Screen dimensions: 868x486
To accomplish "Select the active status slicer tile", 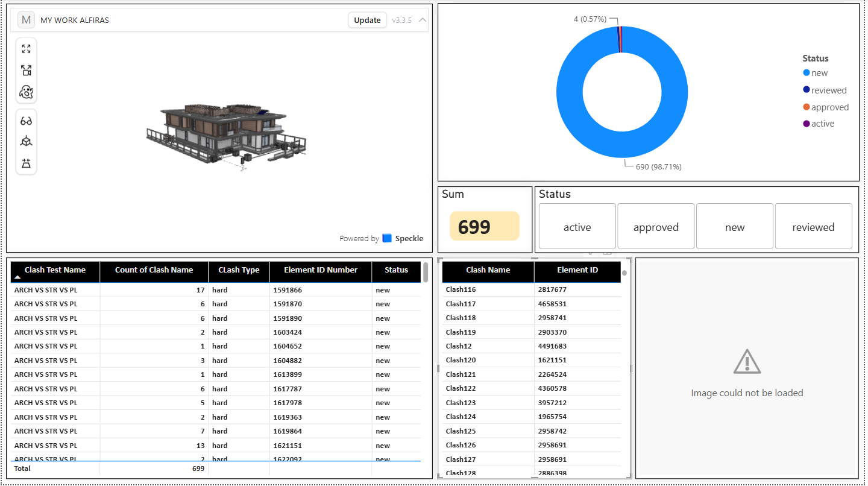I will coord(577,226).
